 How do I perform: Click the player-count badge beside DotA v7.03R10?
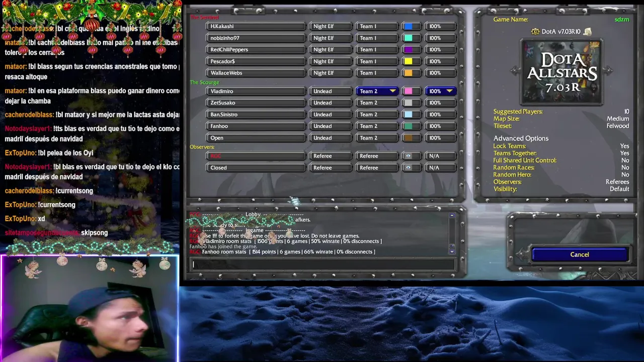535,32
